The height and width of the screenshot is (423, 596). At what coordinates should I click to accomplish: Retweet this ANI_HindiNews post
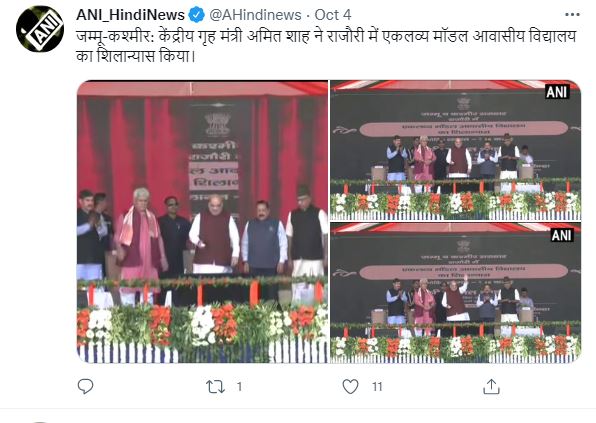click(x=215, y=387)
